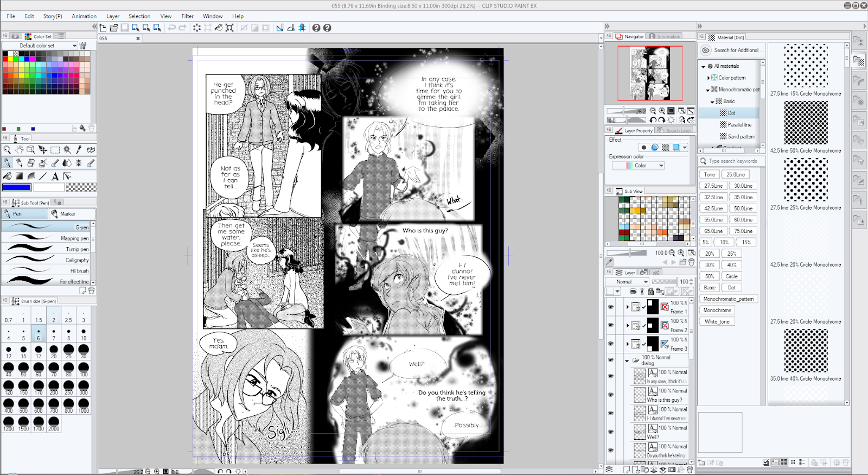The width and height of the screenshot is (868, 475).
Task: Click the 27.5Line tag button
Action: [713, 186]
